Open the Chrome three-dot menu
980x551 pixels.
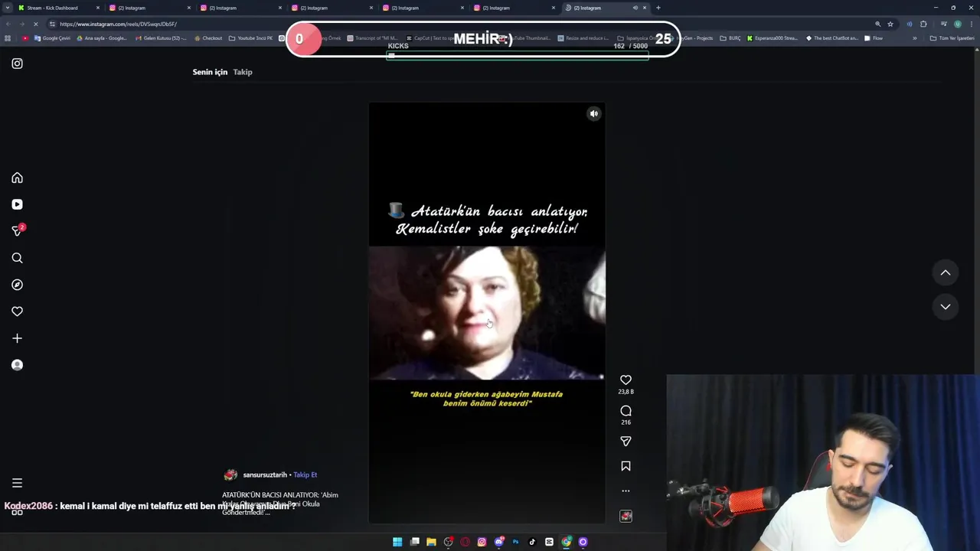tap(971, 24)
